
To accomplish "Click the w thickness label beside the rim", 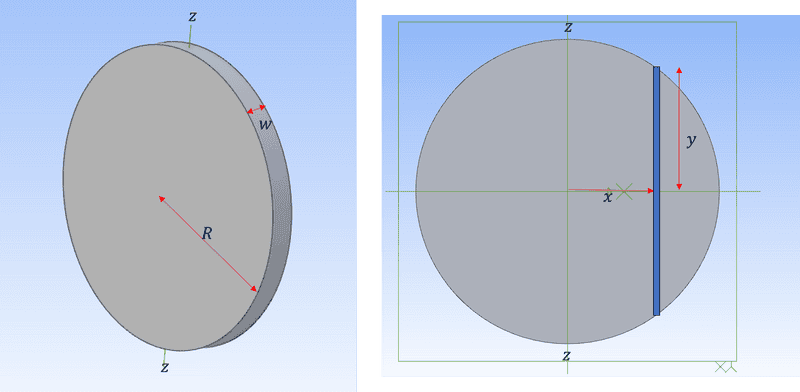I will point(264,125).
